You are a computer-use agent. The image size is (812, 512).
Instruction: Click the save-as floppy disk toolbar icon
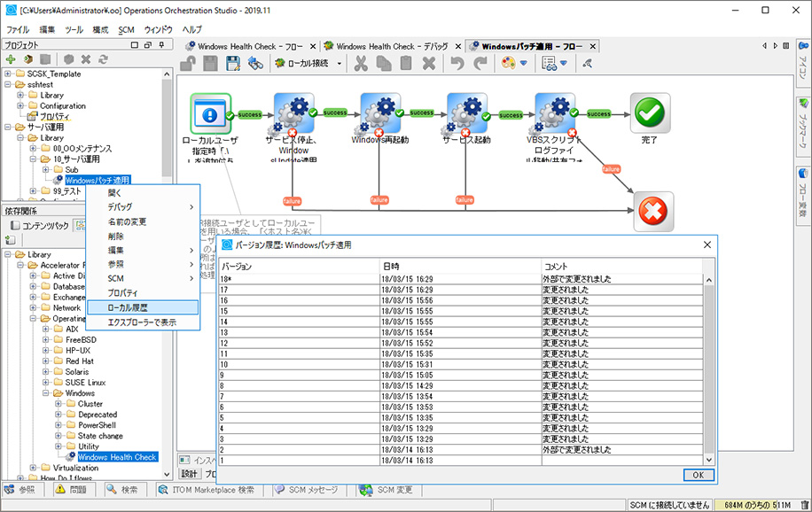[x=233, y=63]
